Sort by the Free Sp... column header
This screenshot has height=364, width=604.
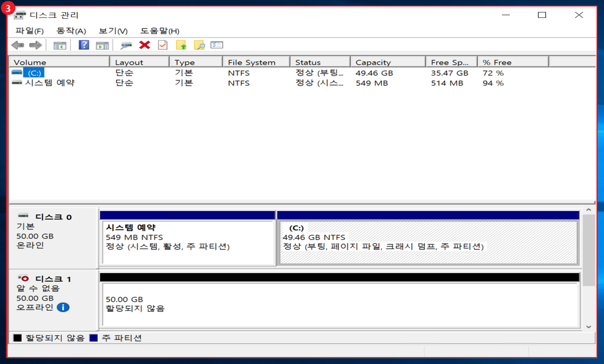[452, 62]
